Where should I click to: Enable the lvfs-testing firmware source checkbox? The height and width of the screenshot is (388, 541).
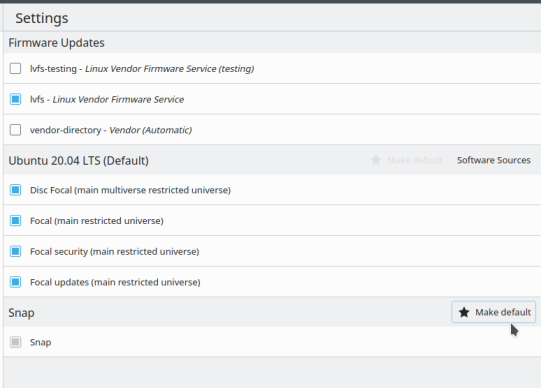tap(15, 68)
